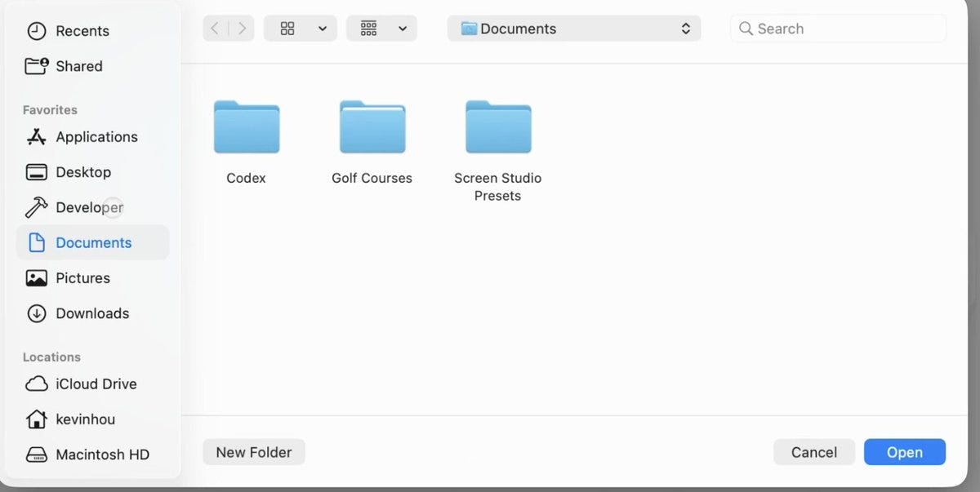Screen dimensions: 980x492
Task: Go forward with the right chevron
Action: click(242, 29)
